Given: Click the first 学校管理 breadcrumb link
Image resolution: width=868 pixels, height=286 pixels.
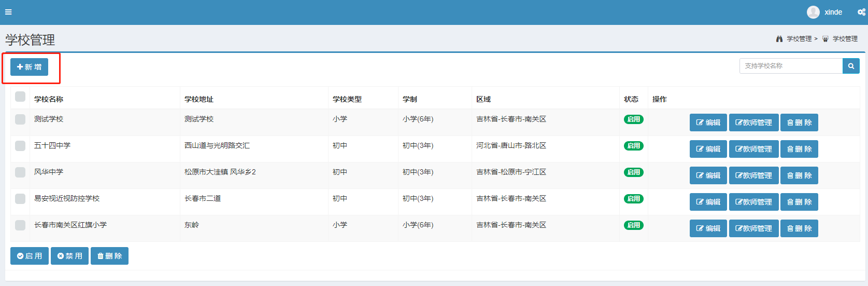Looking at the screenshot, I should tap(799, 39).
